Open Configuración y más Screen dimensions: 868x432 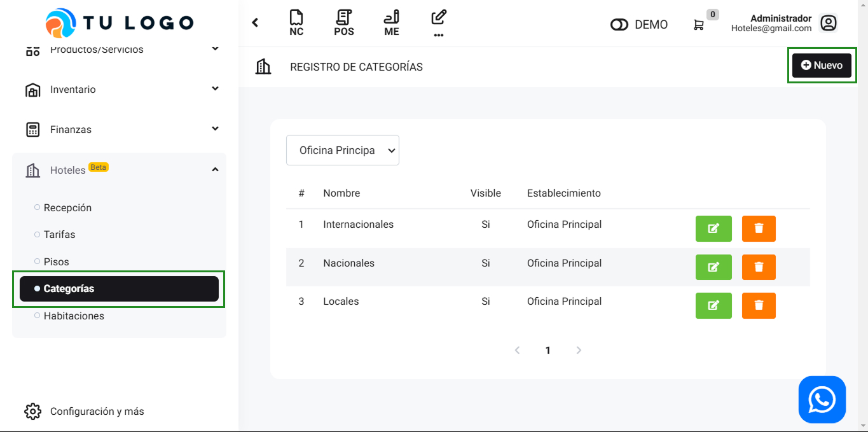[97, 412]
